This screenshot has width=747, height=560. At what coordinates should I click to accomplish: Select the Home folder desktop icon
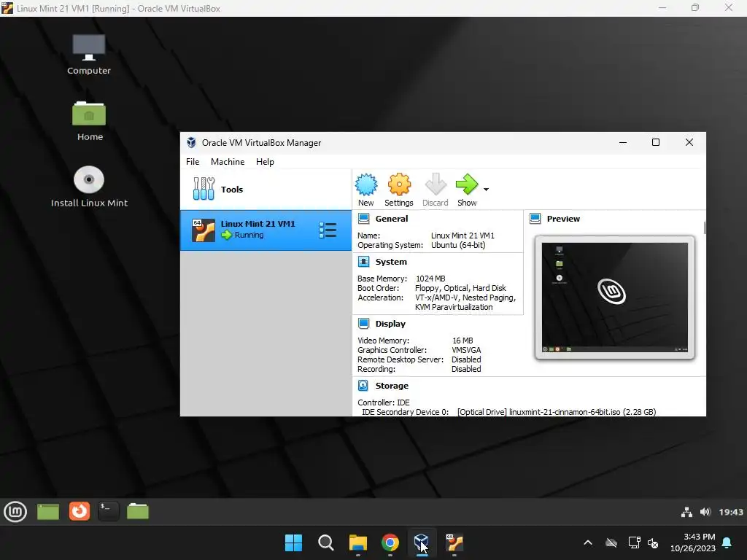point(89,121)
